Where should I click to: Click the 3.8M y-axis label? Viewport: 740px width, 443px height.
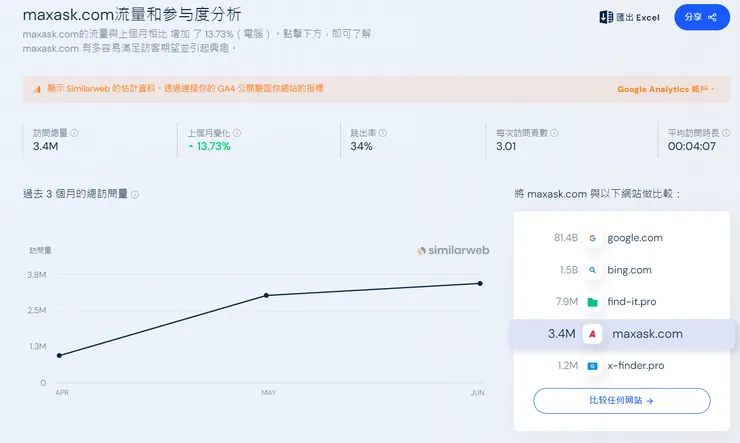(37, 275)
